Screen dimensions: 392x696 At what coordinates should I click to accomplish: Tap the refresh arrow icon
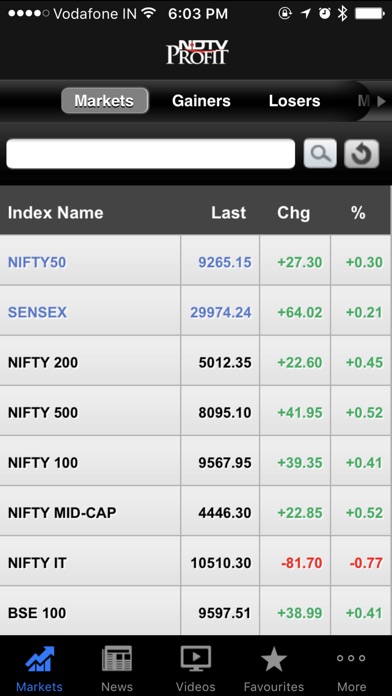coord(361,154)
